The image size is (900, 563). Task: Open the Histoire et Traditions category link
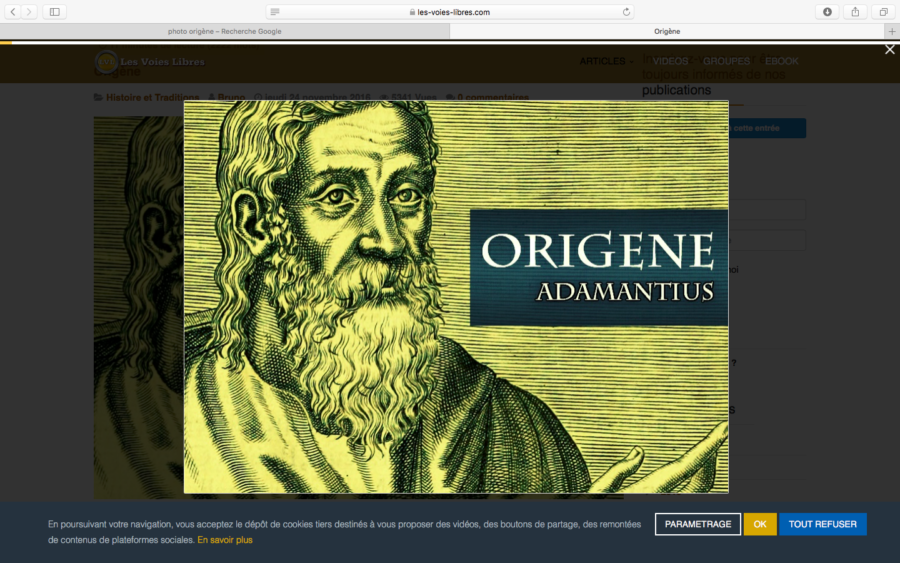[x=152, y=98]
